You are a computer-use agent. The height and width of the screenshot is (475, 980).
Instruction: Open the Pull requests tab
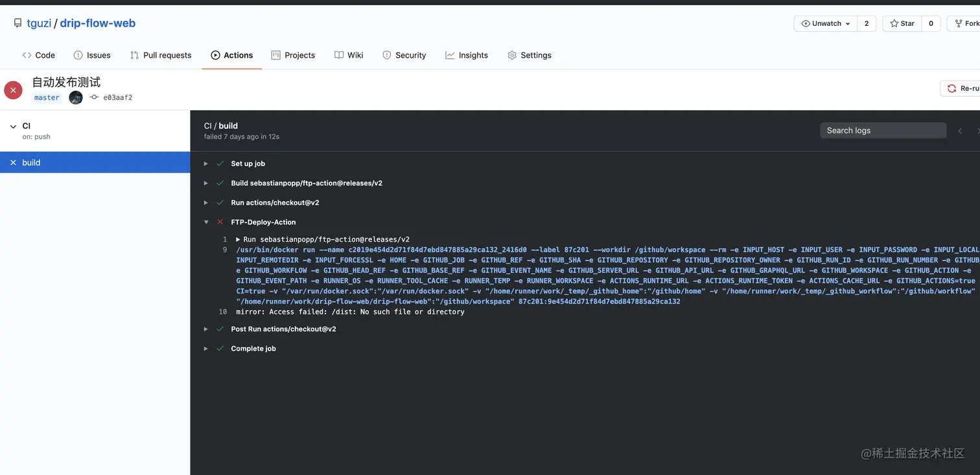click(161, 55)
